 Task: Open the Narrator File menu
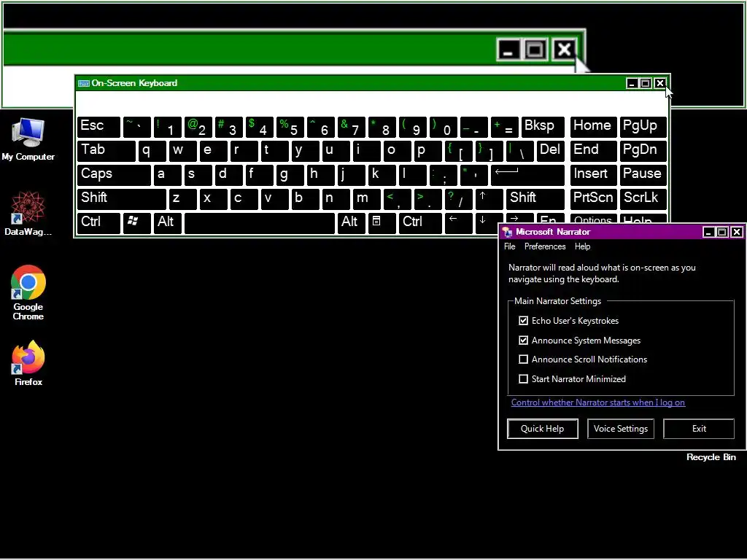point(509,246)
